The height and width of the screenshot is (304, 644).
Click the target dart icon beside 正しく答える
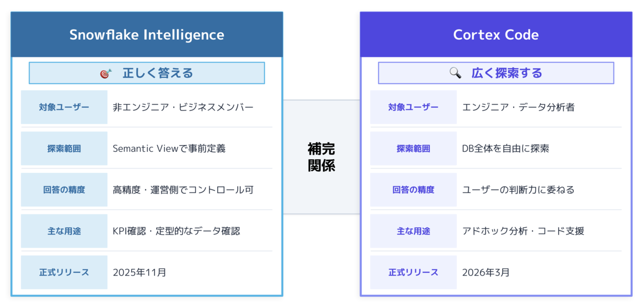tap(106, 73)
